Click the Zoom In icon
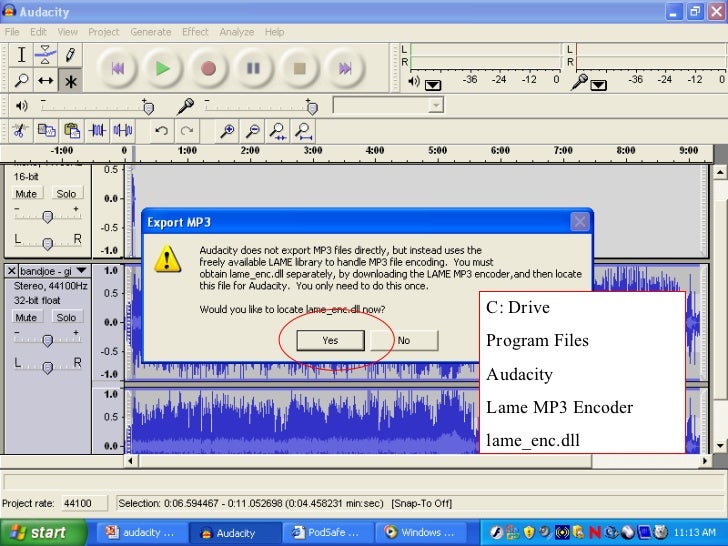 click(x=227, y=130)
